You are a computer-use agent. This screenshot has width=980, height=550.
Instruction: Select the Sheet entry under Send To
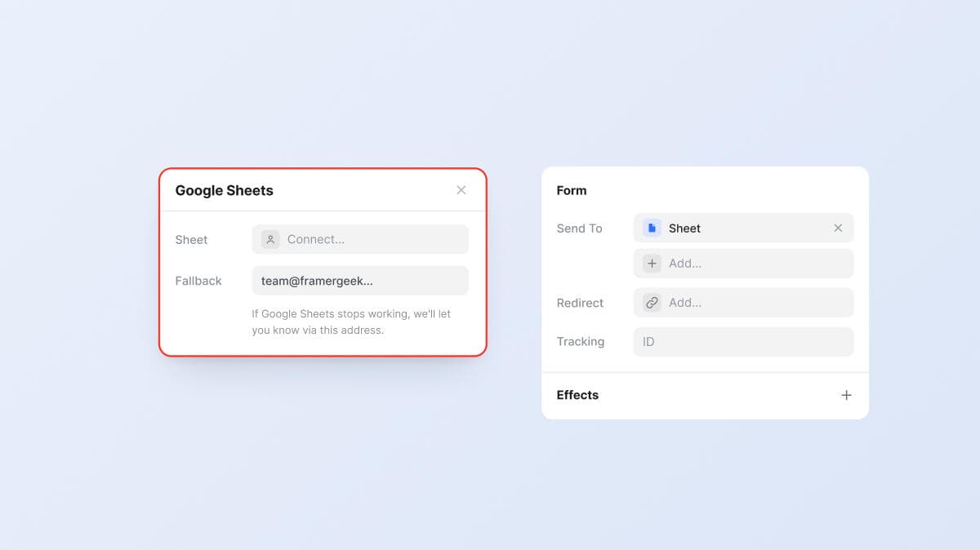[x=743, y=228]
